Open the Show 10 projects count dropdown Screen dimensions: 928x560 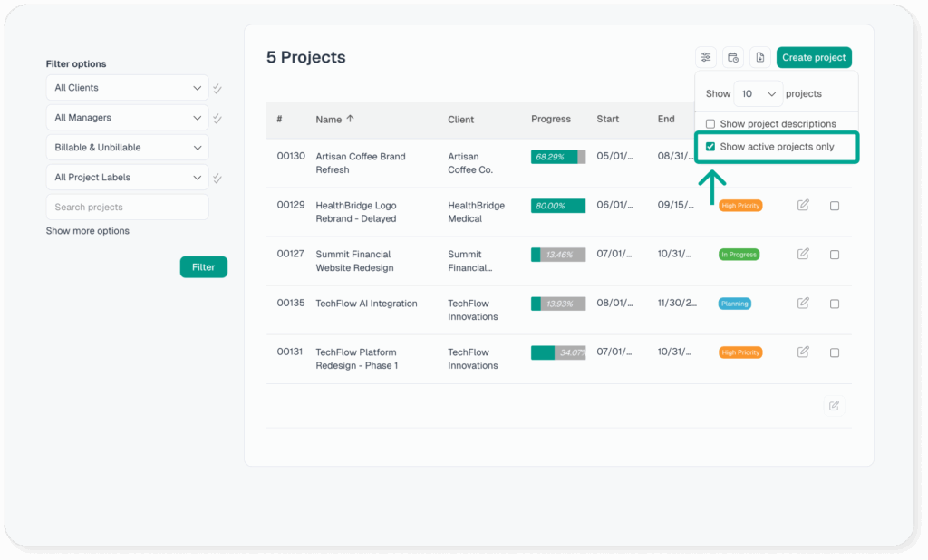[759, 93]
